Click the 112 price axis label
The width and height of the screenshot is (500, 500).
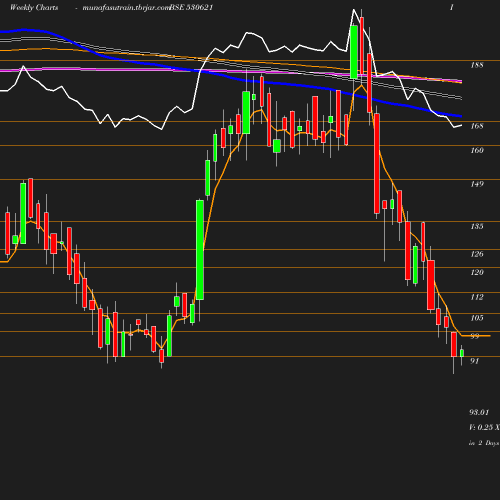477,297
